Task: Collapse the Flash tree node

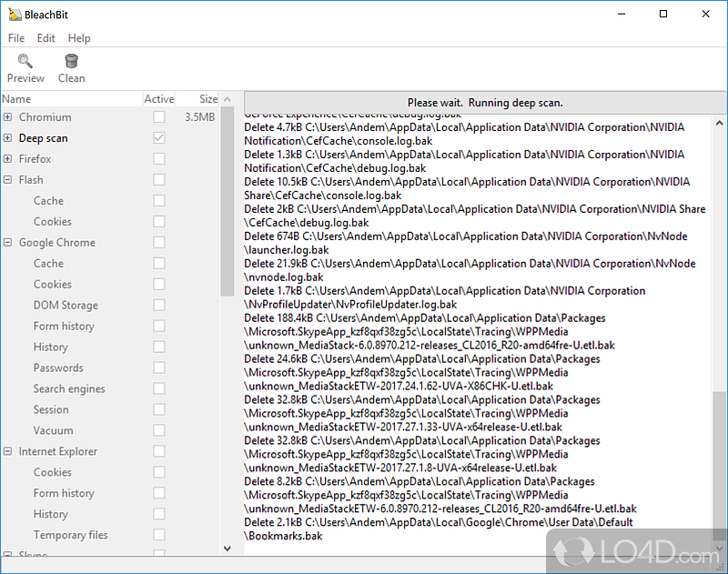Action: 7,179
